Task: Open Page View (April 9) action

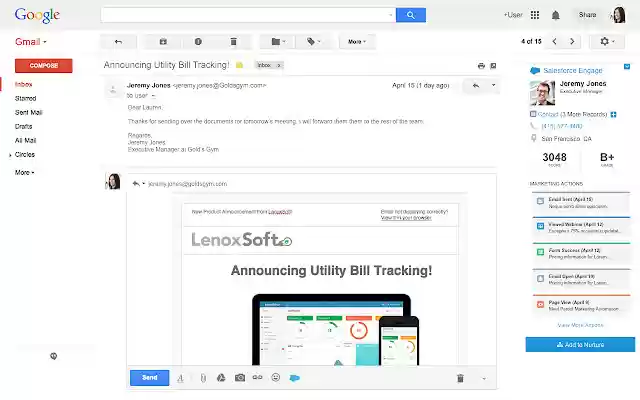Action: pyautogui.click(x=581, y=305)
